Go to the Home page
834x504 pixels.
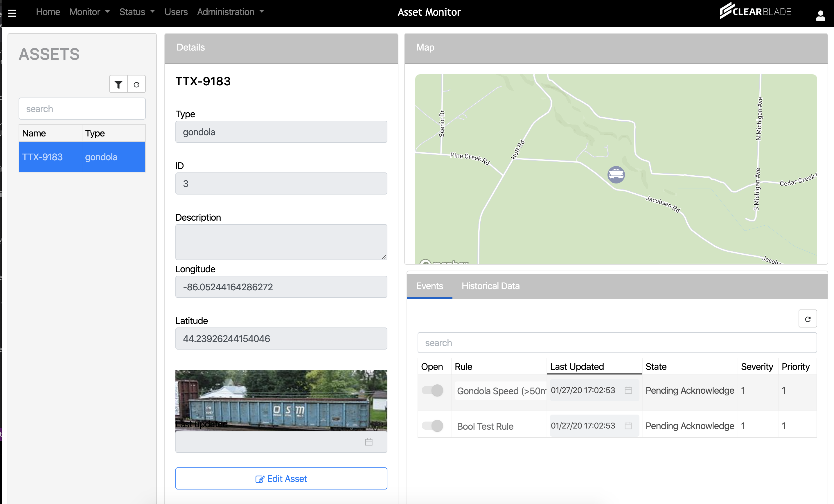48,12
